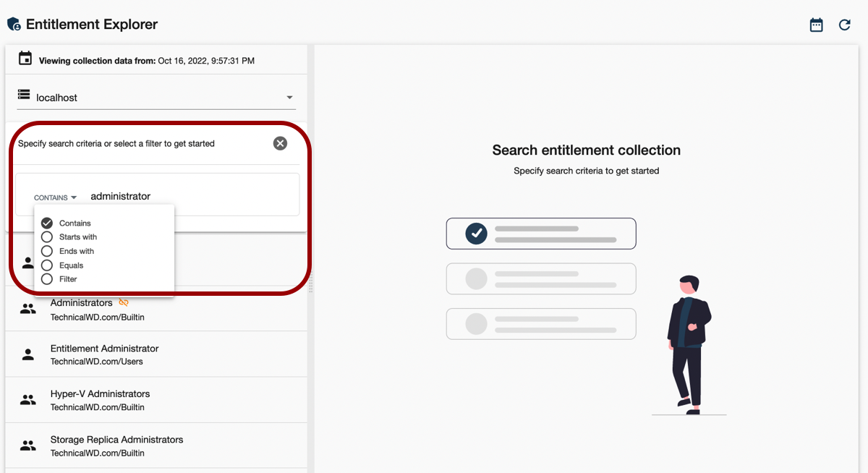Image resolution: width=868 pixels, height=473 pixels.
Task: Select the Starts with radio option
Action: 47,236
